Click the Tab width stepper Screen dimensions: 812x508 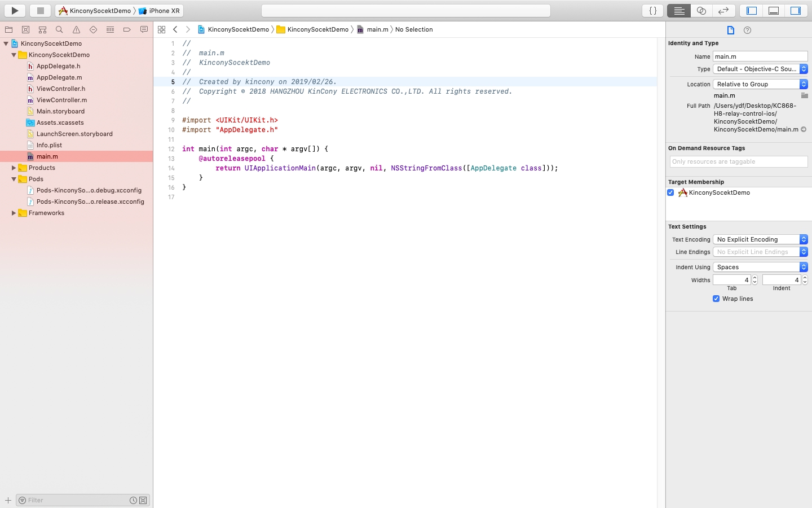coord(754,280)
